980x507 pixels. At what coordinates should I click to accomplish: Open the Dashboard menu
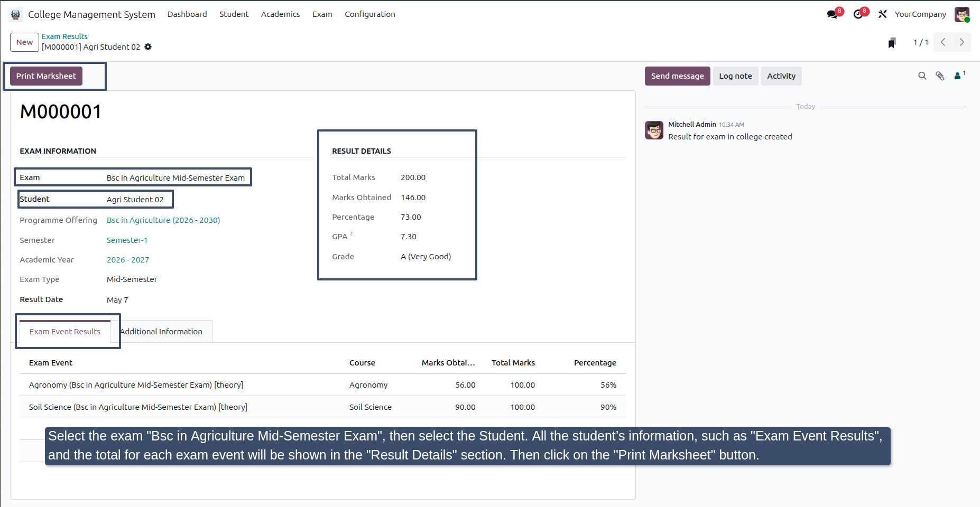click(x=187, y=14)
